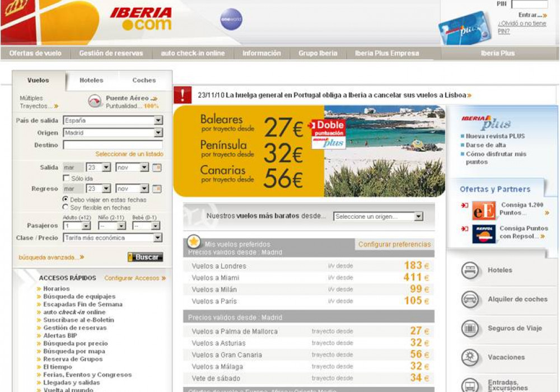Click the Hoteles bed icon
The image size is (560, 392).
[x=470, y=270]
